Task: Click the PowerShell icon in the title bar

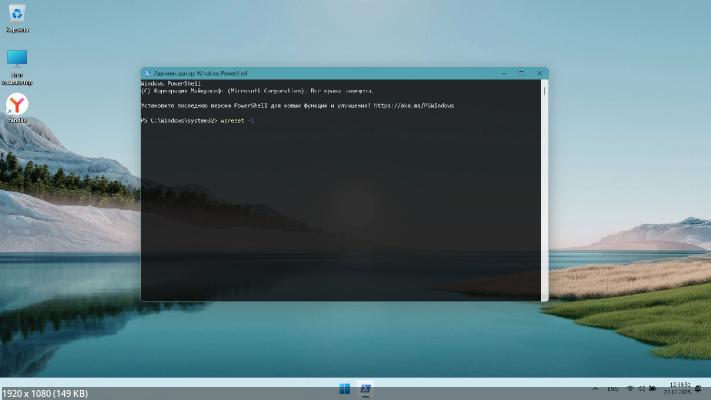Action: [148, 73]
